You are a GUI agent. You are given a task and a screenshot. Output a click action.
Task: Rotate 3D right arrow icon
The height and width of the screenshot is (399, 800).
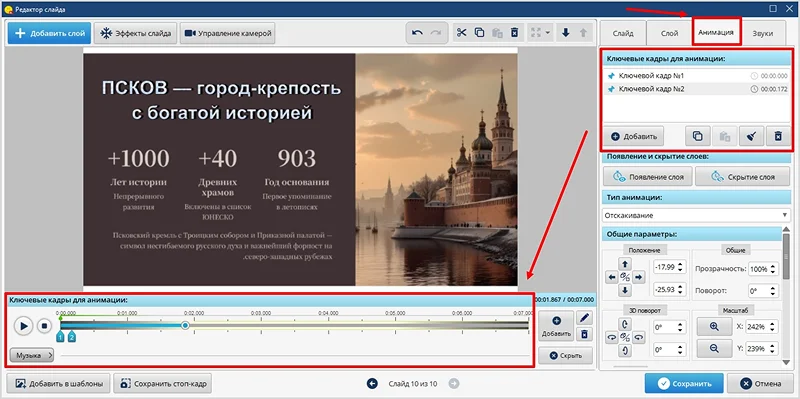click(x=638, y=337)
